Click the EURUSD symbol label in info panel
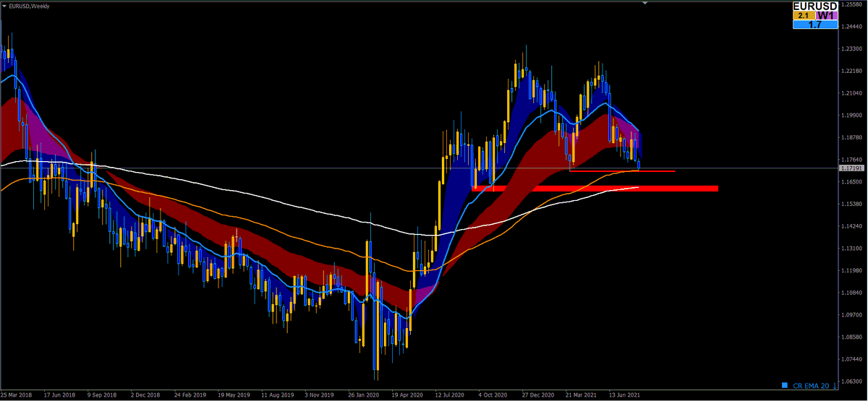This screenshot has height=401, width=868. click(814, 6)
